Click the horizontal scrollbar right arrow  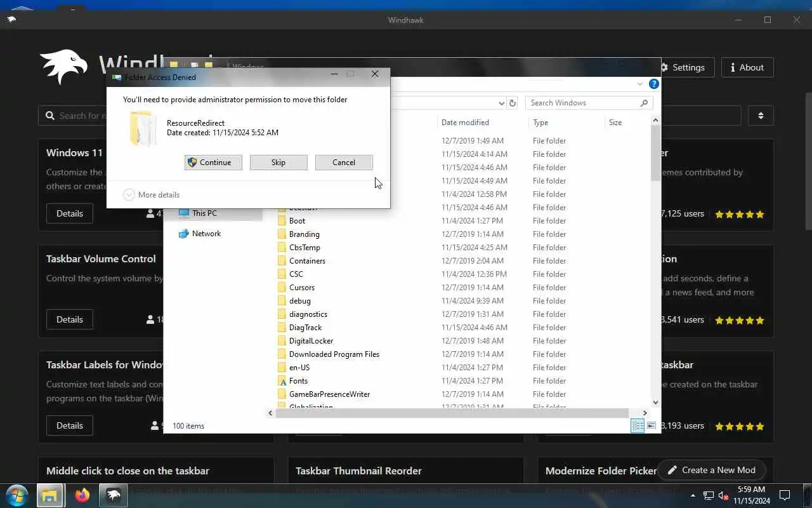[x=645, y=413]
